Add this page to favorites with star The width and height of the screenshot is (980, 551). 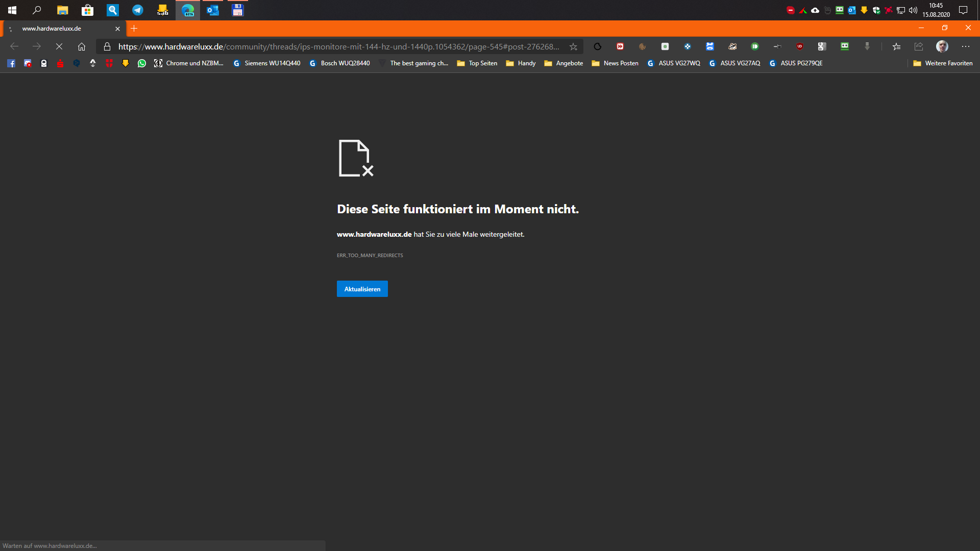coord(573,46)
